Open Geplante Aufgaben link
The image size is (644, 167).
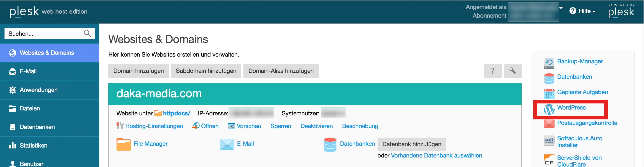582,92
